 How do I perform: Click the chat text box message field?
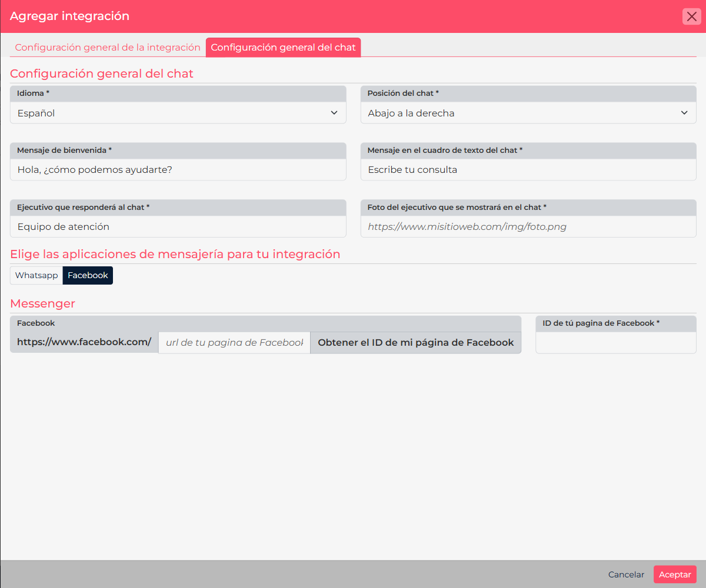click(x=528, y=169)
